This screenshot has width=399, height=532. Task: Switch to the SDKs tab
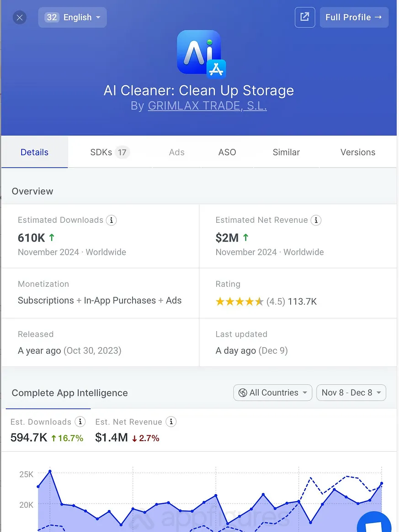(110, 153)
